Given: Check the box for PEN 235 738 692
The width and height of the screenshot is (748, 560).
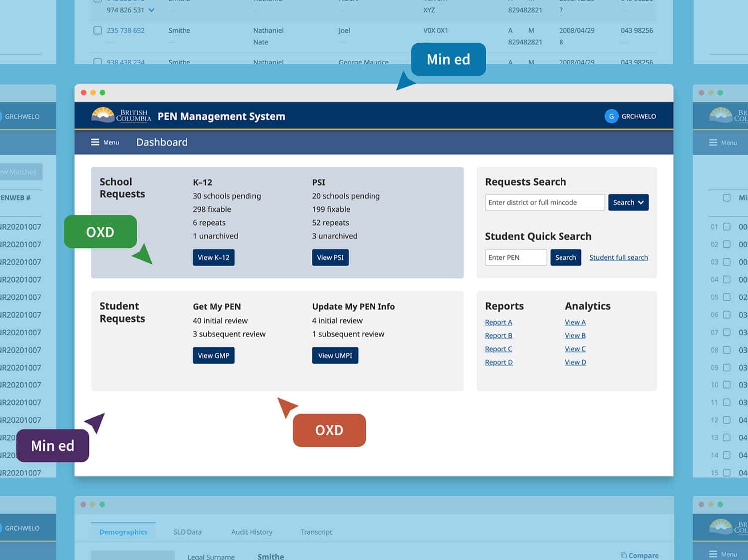Looking at the screenshot, I should 98,30.
